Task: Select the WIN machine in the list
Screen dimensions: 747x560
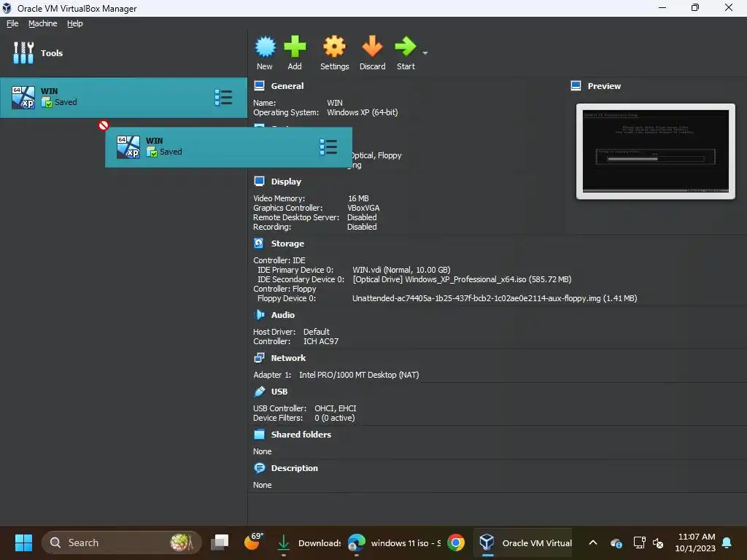Action: [124, 98]
